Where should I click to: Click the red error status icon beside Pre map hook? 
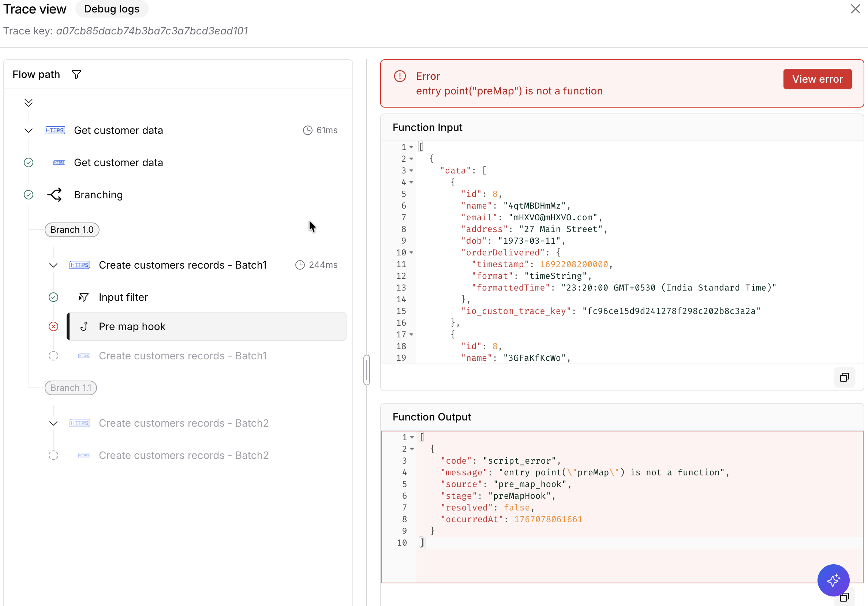[x=53, y=326]
